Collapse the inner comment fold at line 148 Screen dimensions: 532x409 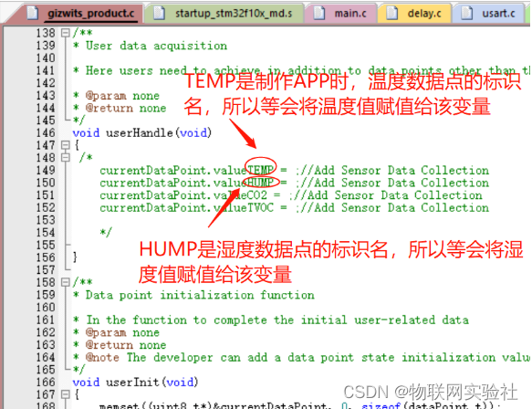click(65, 158)
